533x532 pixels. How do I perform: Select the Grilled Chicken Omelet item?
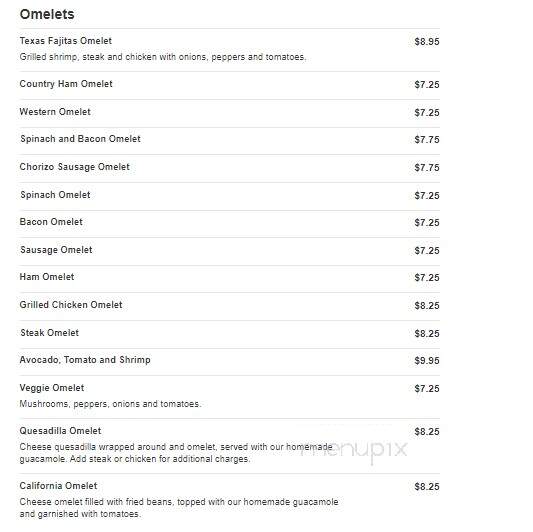click(71, 305)
